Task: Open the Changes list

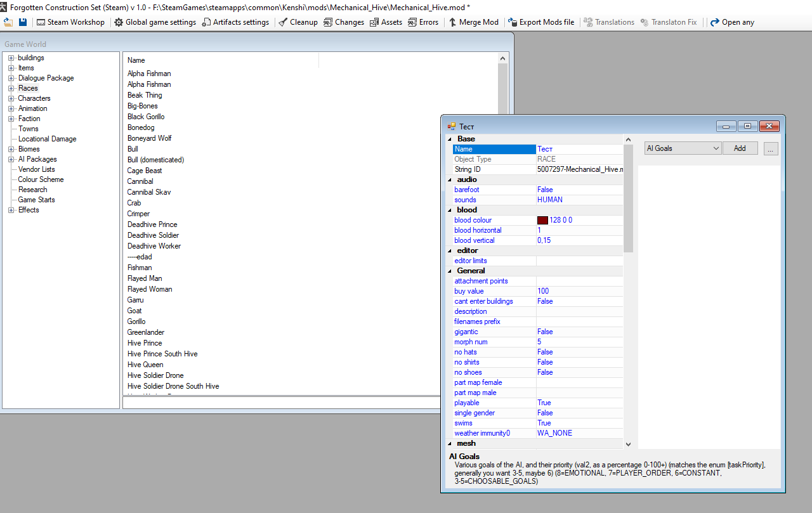Action: tap(343, 22)
